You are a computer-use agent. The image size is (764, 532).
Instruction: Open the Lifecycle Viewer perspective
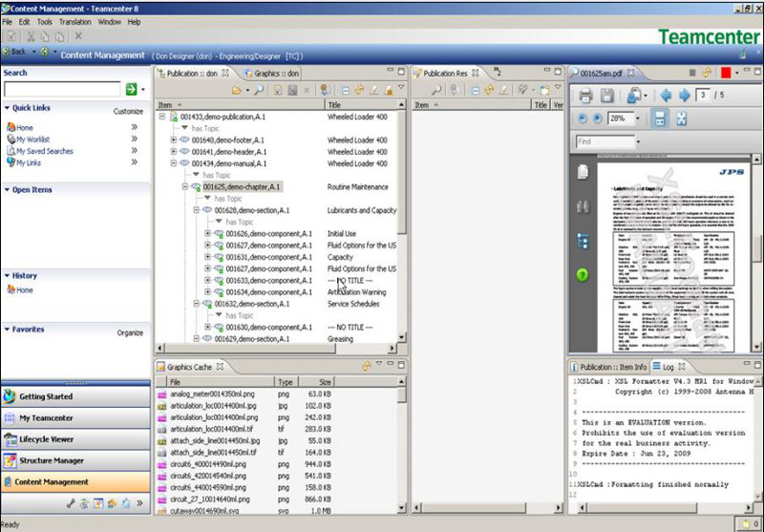[75, 439]
